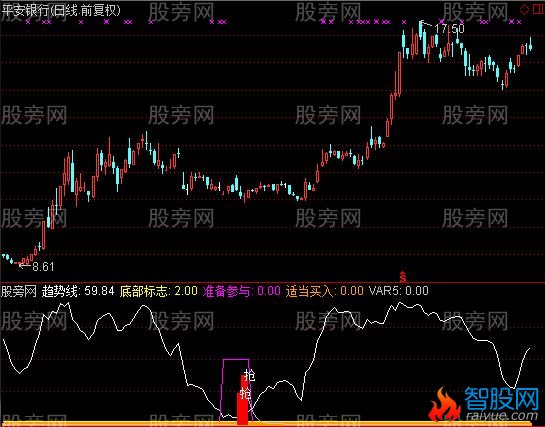Click the red S marker below the candlesticks
This screenshot has width=545, height=427.
click(x=403, y=276)
